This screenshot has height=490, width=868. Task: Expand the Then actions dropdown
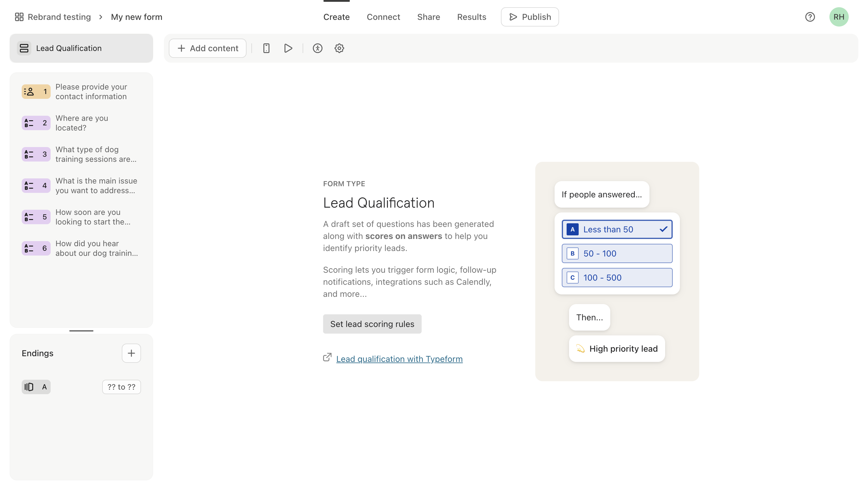[x=589, y=317]
